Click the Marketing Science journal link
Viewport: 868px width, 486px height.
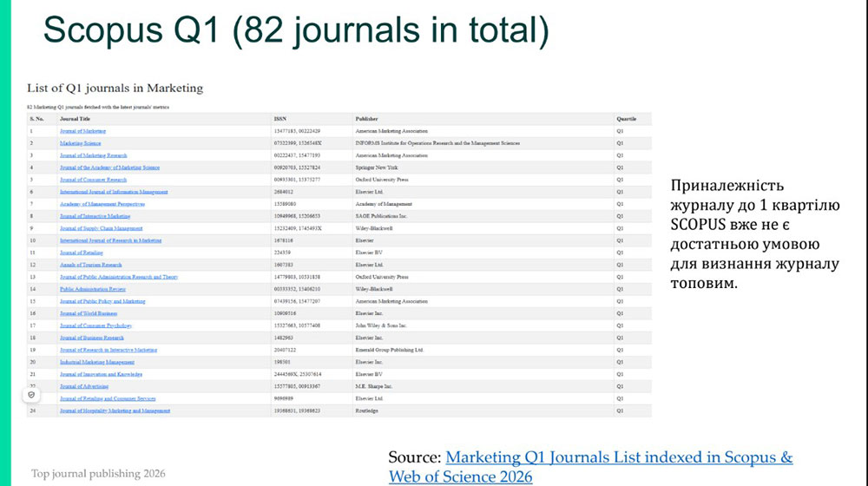pyautogui.click(x=80, y=142)
